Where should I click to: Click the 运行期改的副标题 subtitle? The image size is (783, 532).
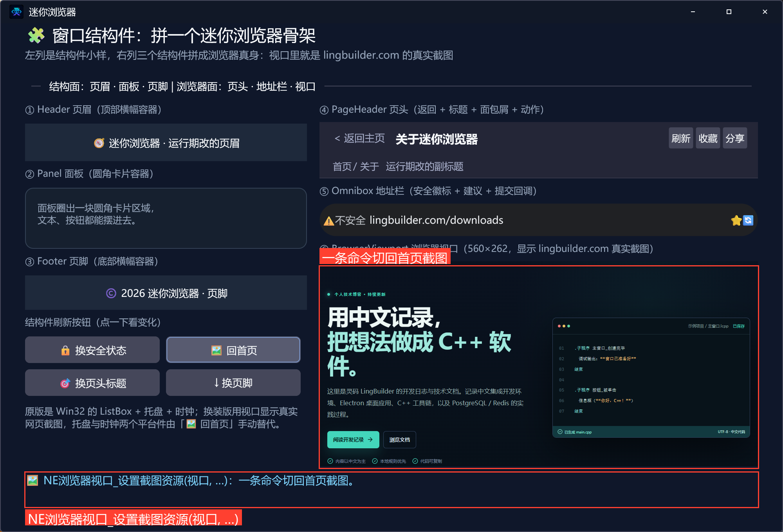[x=424, y=167]
